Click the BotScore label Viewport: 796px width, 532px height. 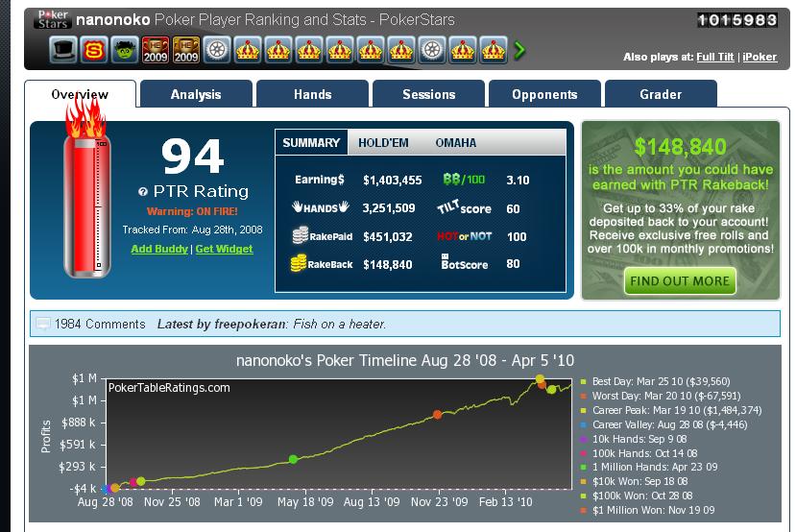tap(464, 262)
